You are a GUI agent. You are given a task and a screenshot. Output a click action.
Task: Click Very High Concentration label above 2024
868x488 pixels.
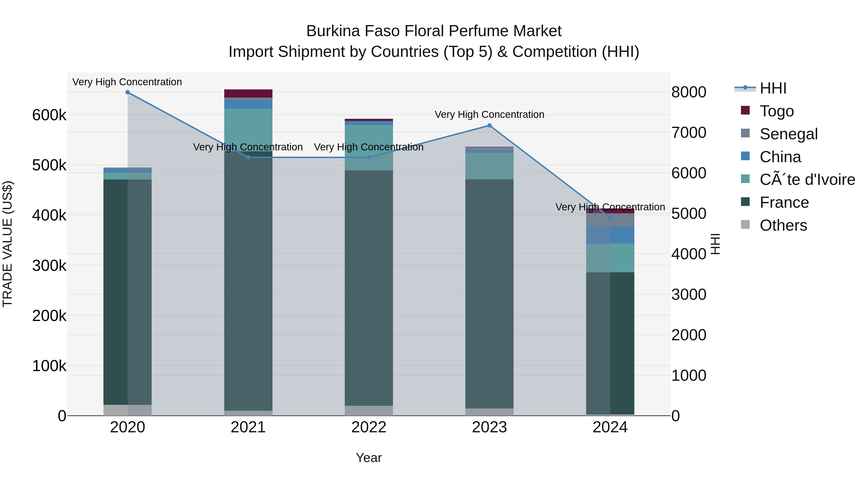point(610,207)
